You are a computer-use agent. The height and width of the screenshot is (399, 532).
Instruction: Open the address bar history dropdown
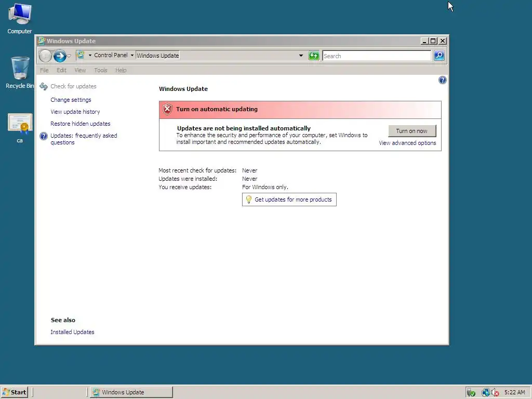pos(301,56)
